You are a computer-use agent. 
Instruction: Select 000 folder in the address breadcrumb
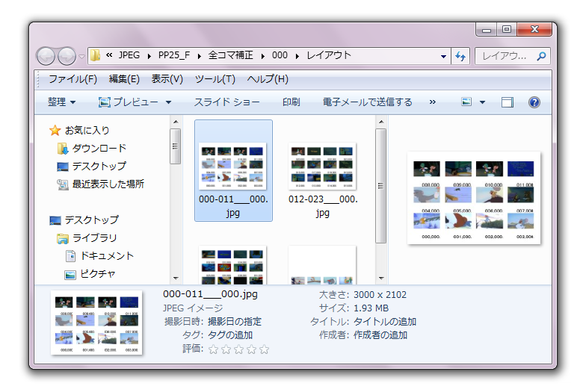pyautogui.click(x=280, y=55)
